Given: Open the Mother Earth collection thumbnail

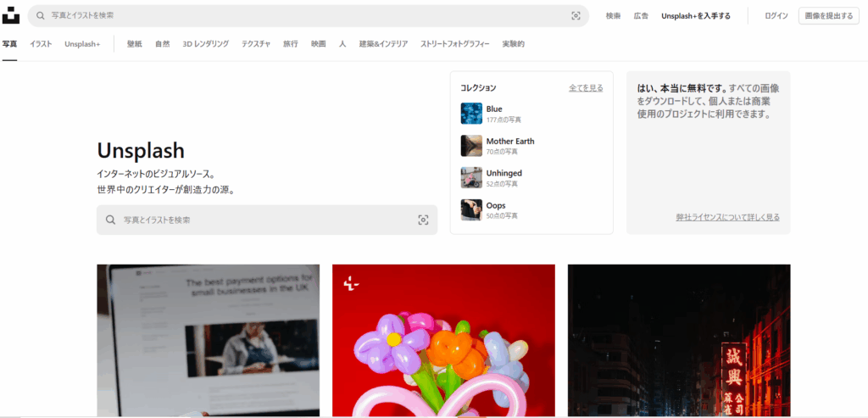Looking at the screenshot, I should [x=471, y=146].
